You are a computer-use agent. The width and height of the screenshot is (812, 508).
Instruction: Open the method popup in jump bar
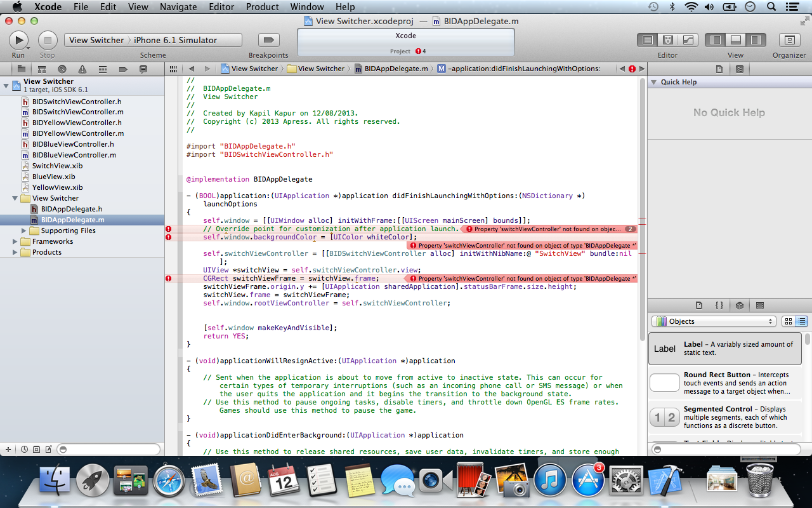point(518,69)
